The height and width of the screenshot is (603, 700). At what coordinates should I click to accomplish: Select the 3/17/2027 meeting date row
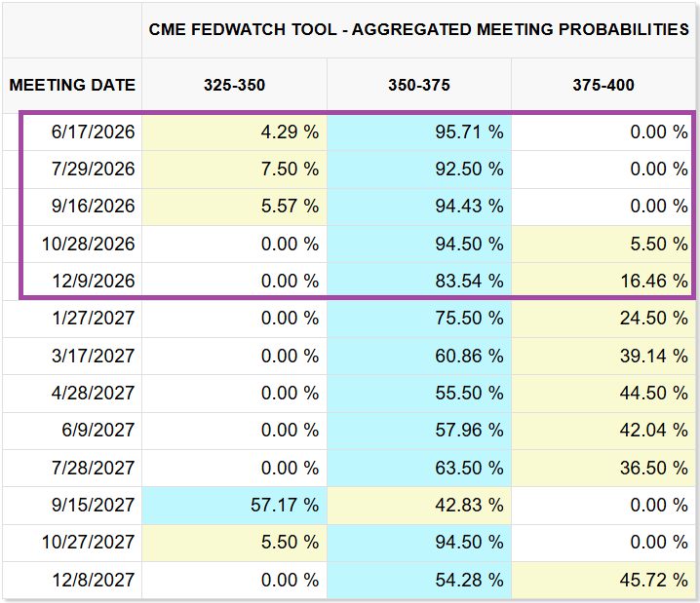tap(349, 356)
